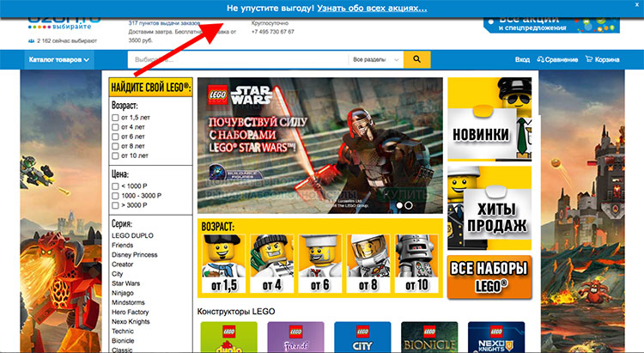Open the LEGO Duplo series tile

(229, 337)
